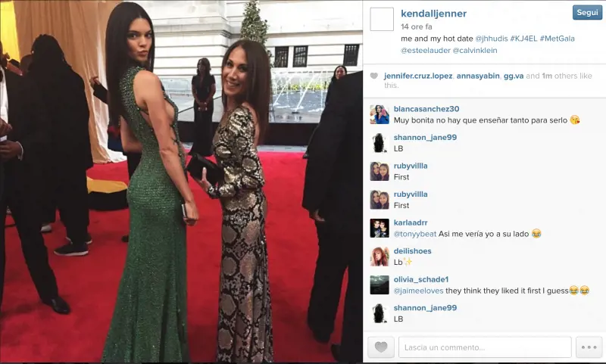Open jennifer.cruz.lopez in the likes list
The image size is (606, 364).
click(418, 76)
